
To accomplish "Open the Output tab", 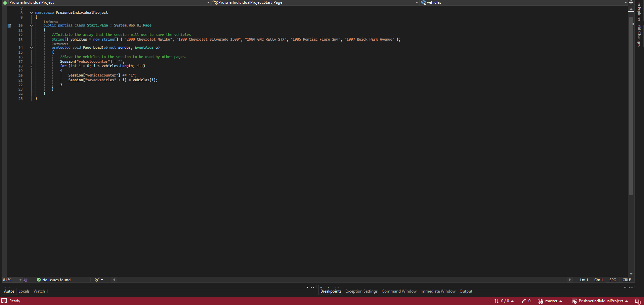I will coord(466,291).
